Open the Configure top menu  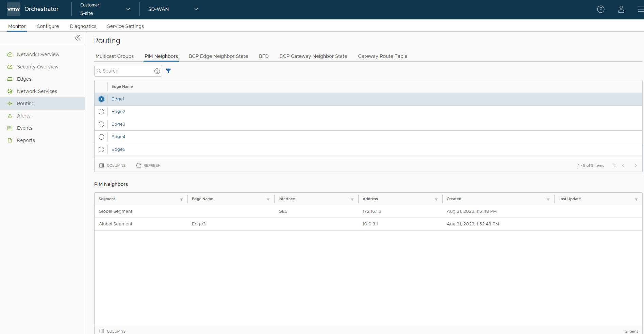[x=48, y=26]
